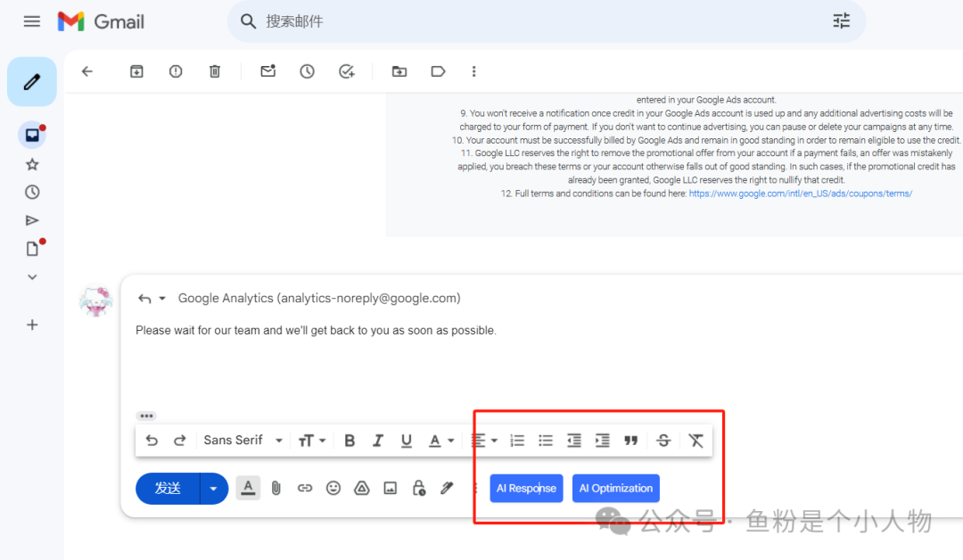Click the trash icon to delete email

click(215, 71)
